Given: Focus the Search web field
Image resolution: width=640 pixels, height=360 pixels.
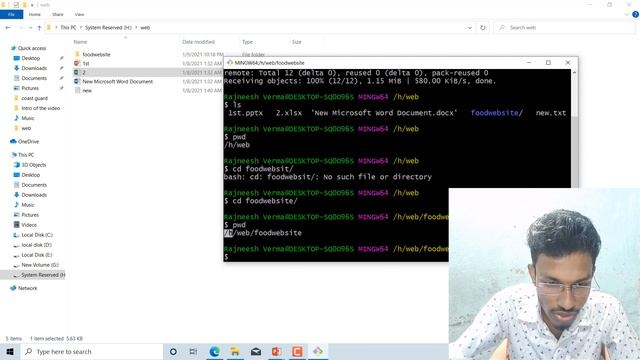Looking at the screenshot, I should (565, 28).
